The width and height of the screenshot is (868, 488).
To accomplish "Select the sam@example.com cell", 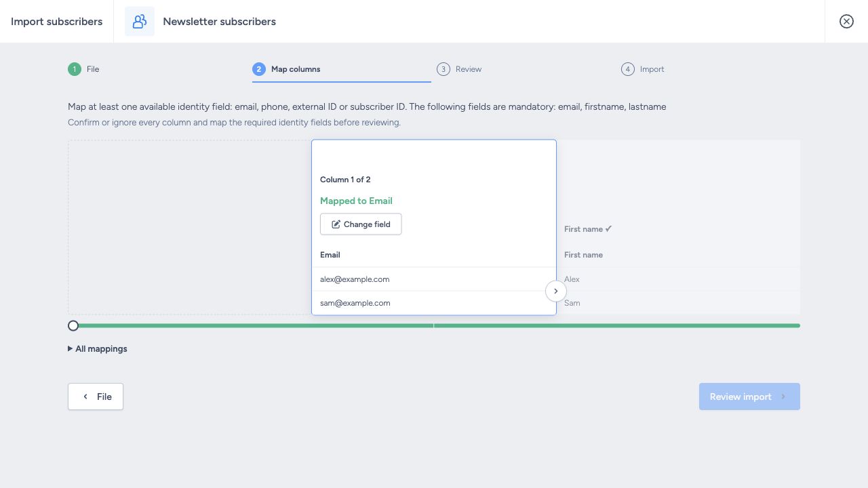I will point(434,303).
